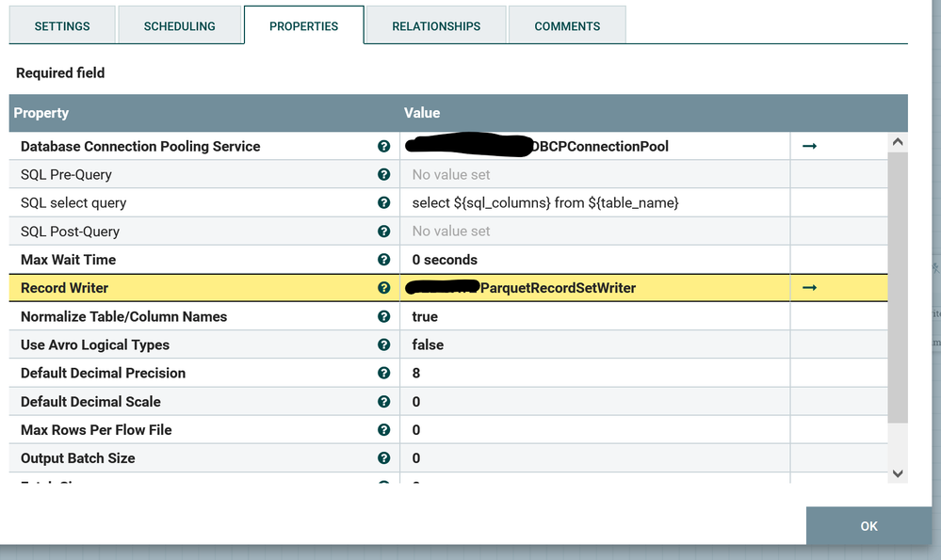Edit Default Decimal Precision value 8
The width and height of the screenshot is (941, 560).
pos(594,373)
